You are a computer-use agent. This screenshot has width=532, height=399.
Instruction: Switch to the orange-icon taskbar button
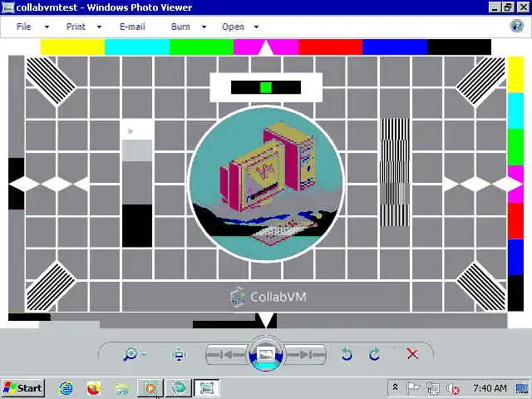point(150,388)
